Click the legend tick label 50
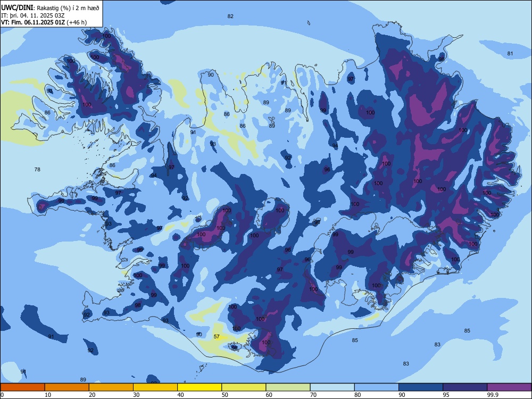This screenshot has height=399, width=532. (x=225, y=395)
